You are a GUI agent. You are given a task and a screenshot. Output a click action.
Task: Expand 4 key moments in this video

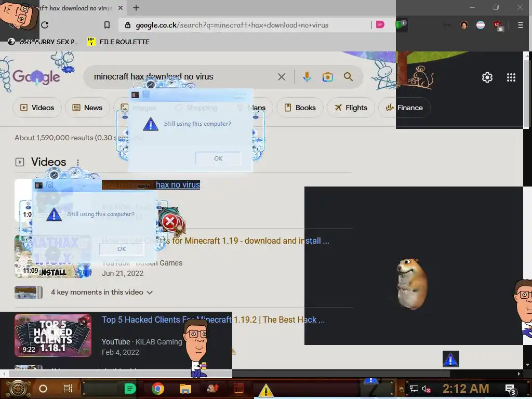point(102,292)
